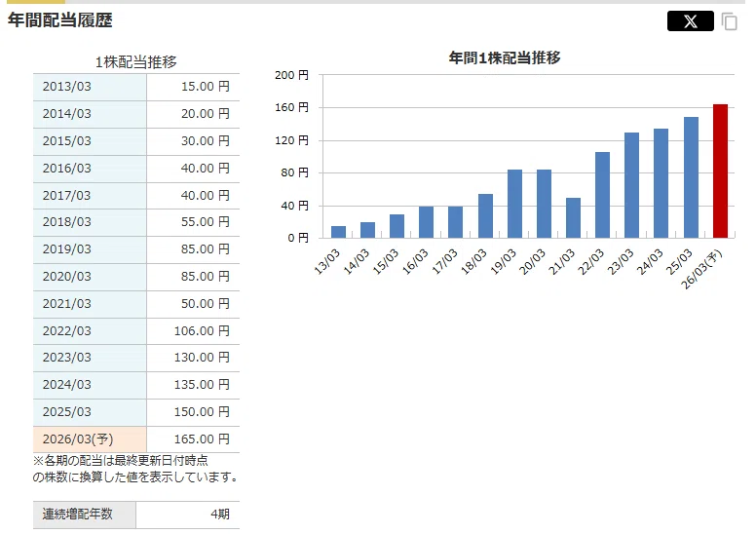Image resolution: width=756 pixels, height=534 pixels.
Task: Select the 2024/03 row label
Action: pos(66,385)
